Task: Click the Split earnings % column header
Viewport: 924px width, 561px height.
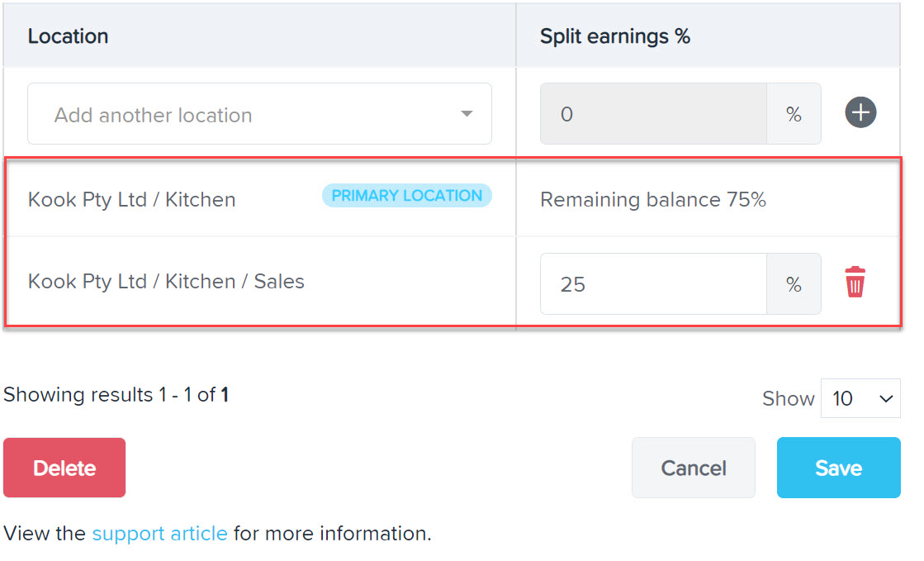Action: pyautogui.click(x=615, y=36)
